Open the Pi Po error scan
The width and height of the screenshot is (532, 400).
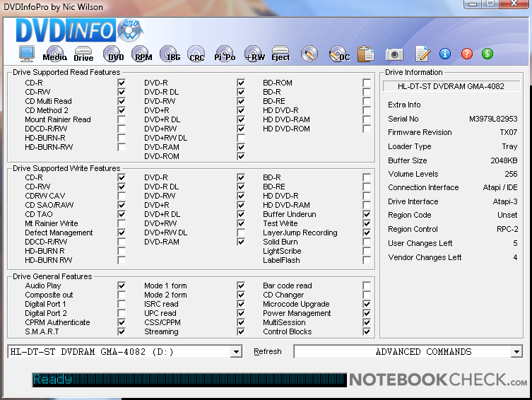pos(225,54)
